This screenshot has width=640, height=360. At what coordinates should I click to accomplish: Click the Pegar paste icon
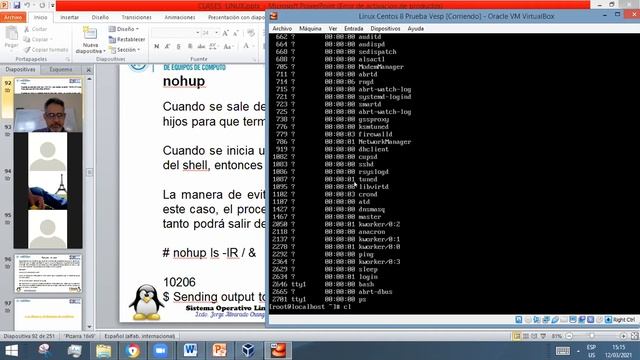point(11,33)
